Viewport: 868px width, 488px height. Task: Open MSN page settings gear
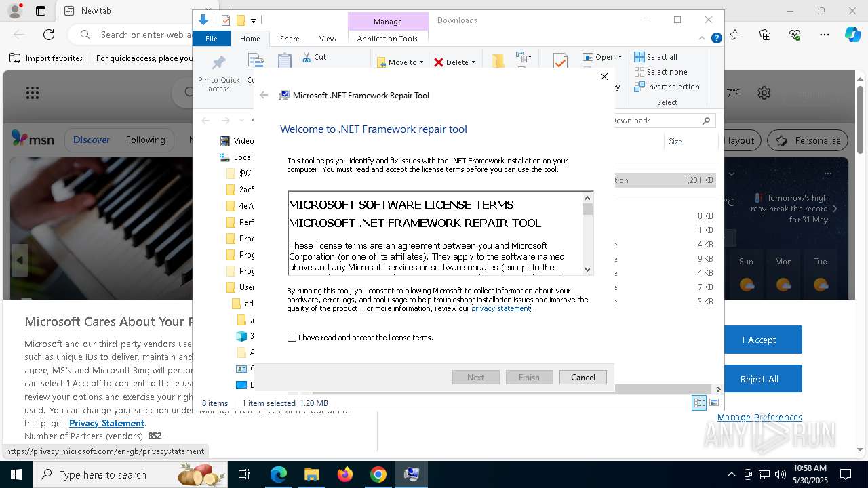764,93
